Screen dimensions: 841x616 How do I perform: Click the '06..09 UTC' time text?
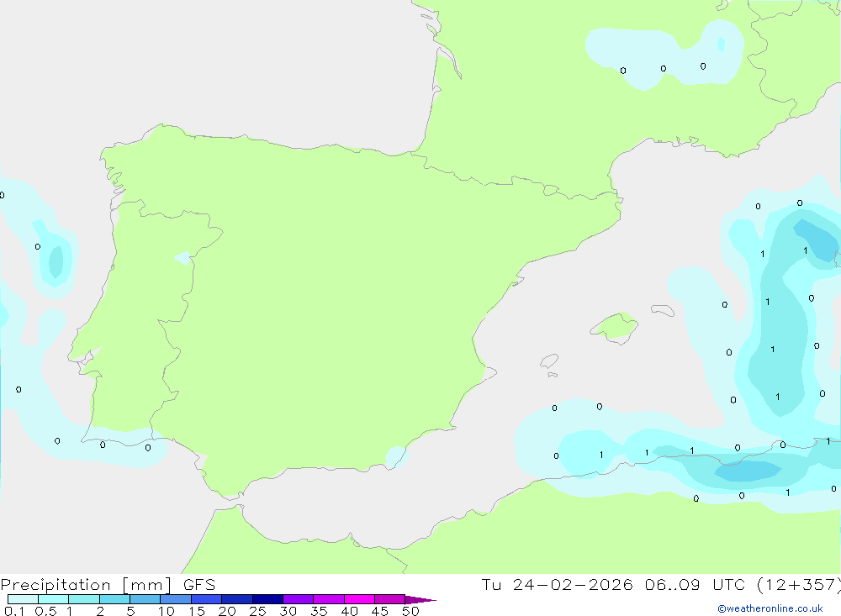pos(696,584)
